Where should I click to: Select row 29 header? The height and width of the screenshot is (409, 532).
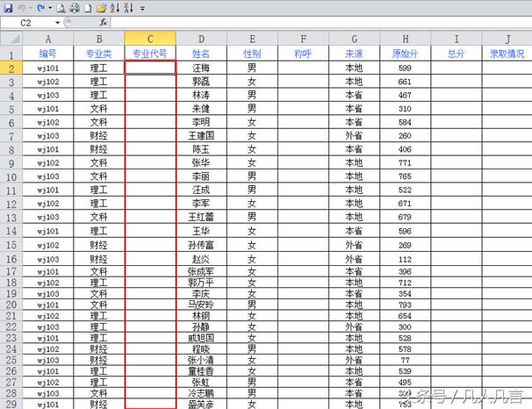[x=11, y=404]
